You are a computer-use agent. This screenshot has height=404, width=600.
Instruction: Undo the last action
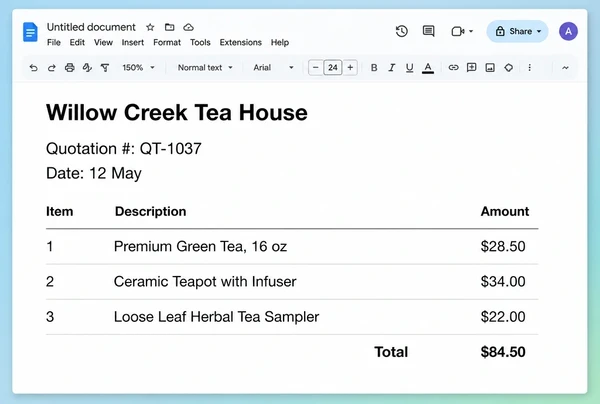pos(34,68)
